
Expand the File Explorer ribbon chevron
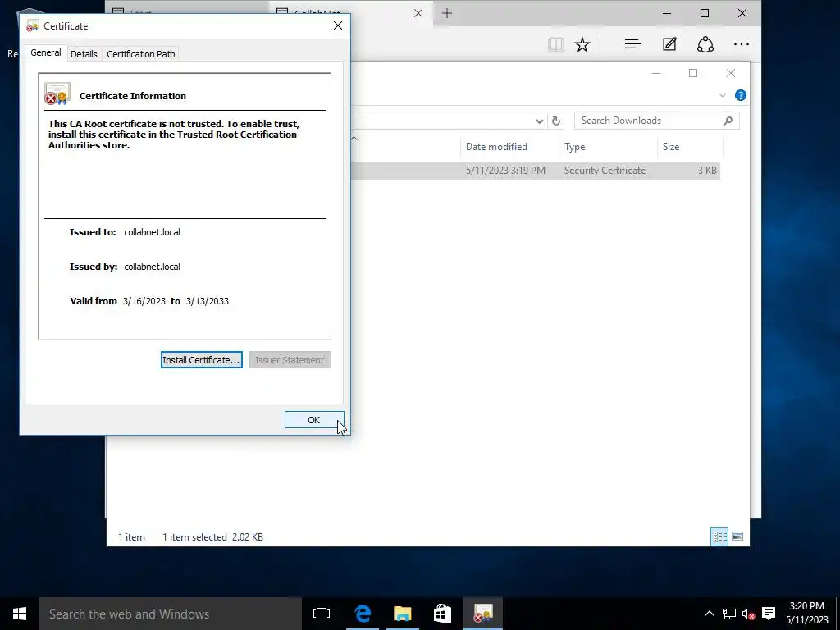tap(722, 95)
